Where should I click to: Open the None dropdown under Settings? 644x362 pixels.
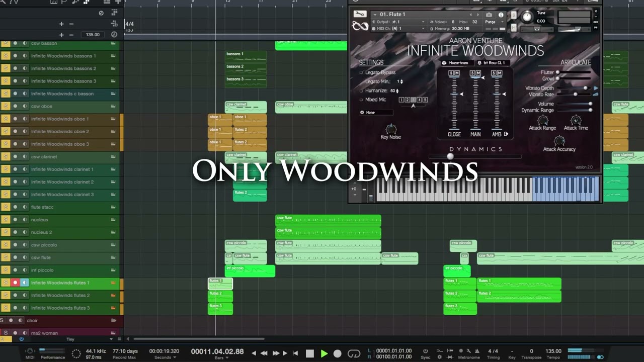click(x=376, y=112)
